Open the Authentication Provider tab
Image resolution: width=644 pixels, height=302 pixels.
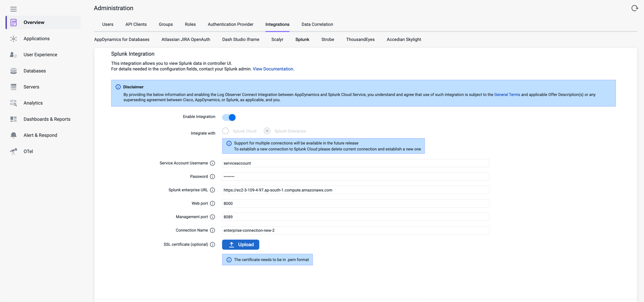click(x=230, y=24)
